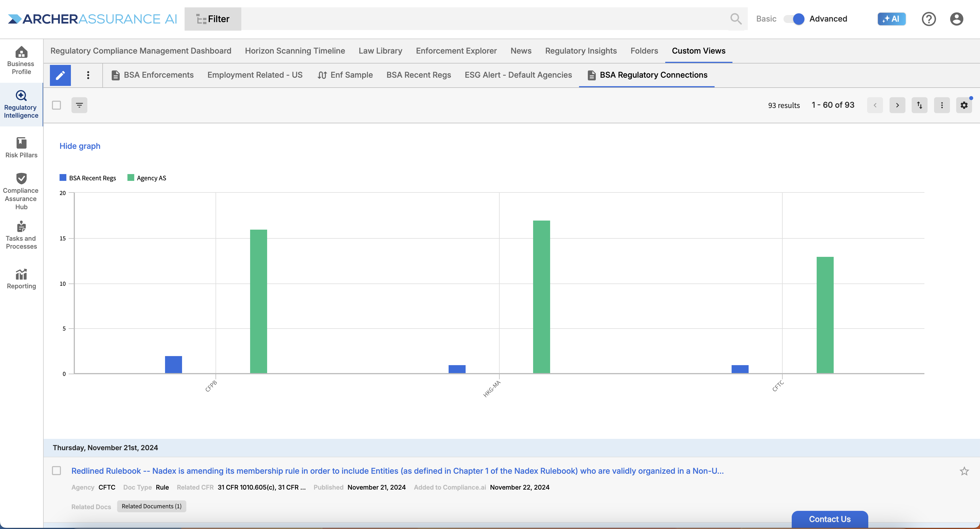Open Regulatory Compliance Management Dashboard tab

[x=141, y=51]
